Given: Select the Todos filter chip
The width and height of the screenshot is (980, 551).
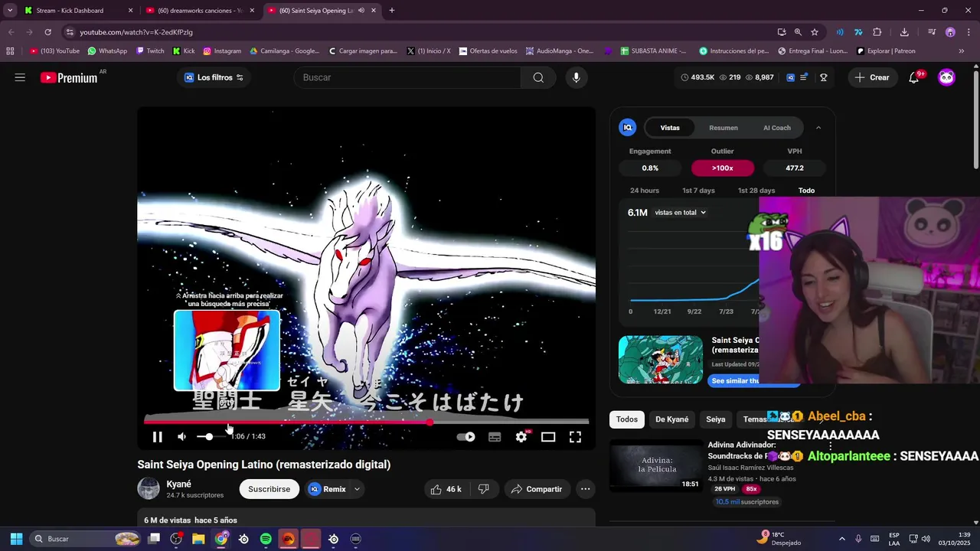Looking at the screenshot, I should [x=627, y=419].
